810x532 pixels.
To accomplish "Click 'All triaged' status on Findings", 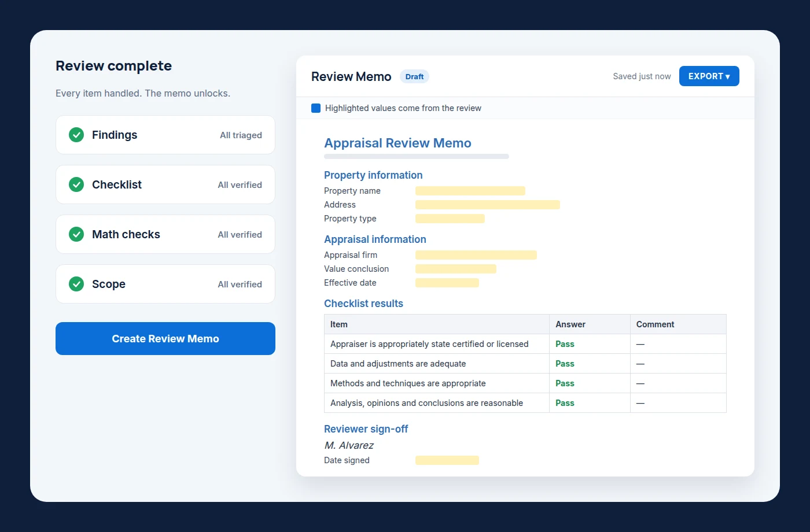I will [241, 135].
